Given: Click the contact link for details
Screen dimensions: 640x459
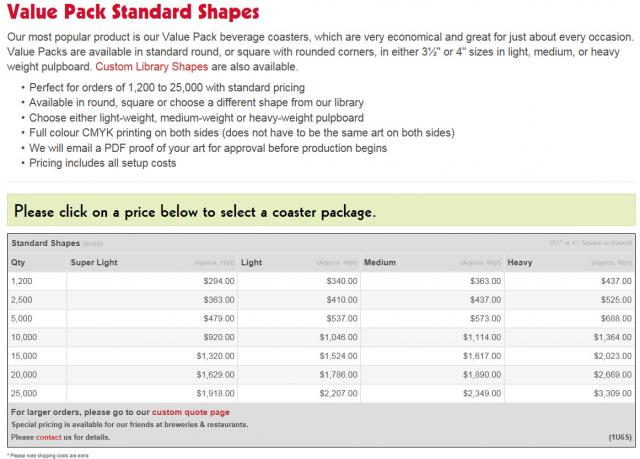Looking at the screenshot, I should pos(49,437).
